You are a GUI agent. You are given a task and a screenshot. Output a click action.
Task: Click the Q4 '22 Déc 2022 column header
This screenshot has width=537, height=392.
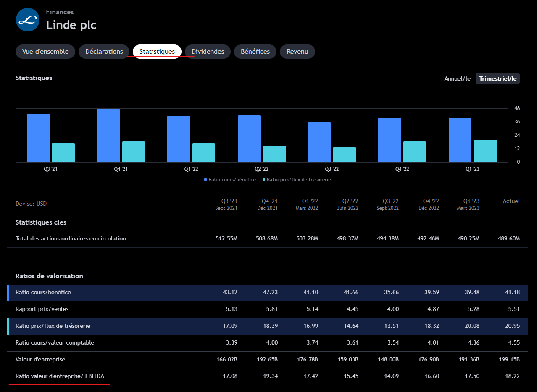click(x=429, y=204)
